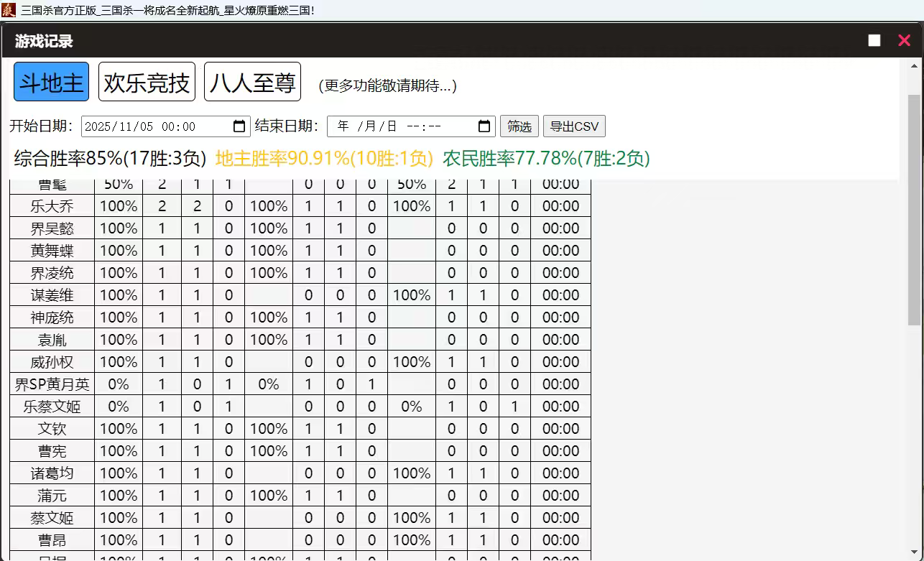Click the 综合胜率 overall win rate text
Viewport: 924px width, 561px height.
tap(110, 158)
